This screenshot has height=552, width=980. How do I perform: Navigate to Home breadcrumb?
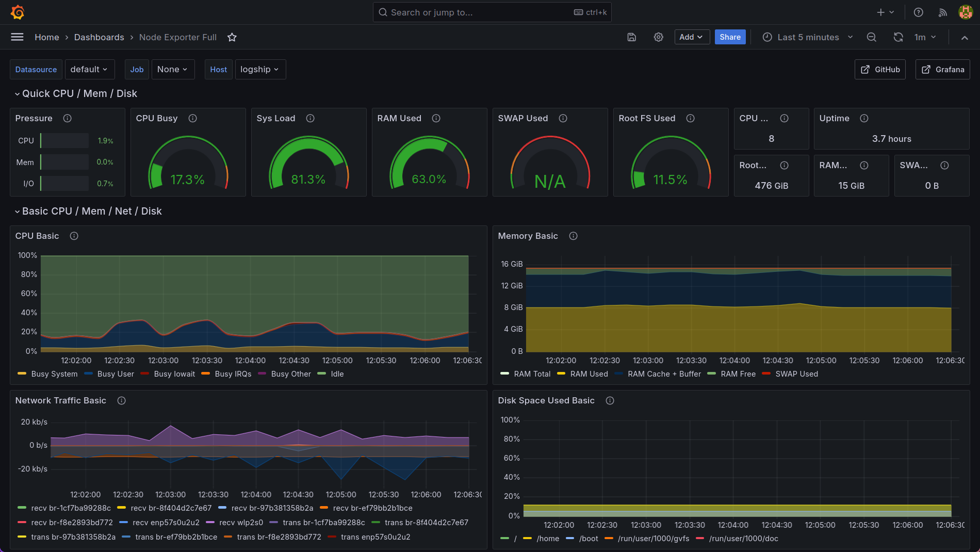point(46,37)
